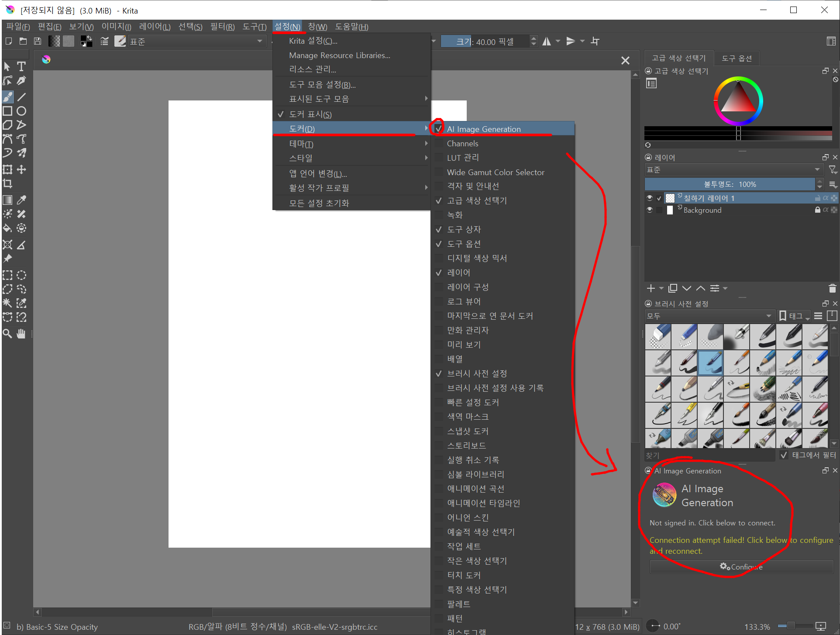840x635 pixels.
Task: Select the Rectangle shape tool
Action: tap(7, 111)
